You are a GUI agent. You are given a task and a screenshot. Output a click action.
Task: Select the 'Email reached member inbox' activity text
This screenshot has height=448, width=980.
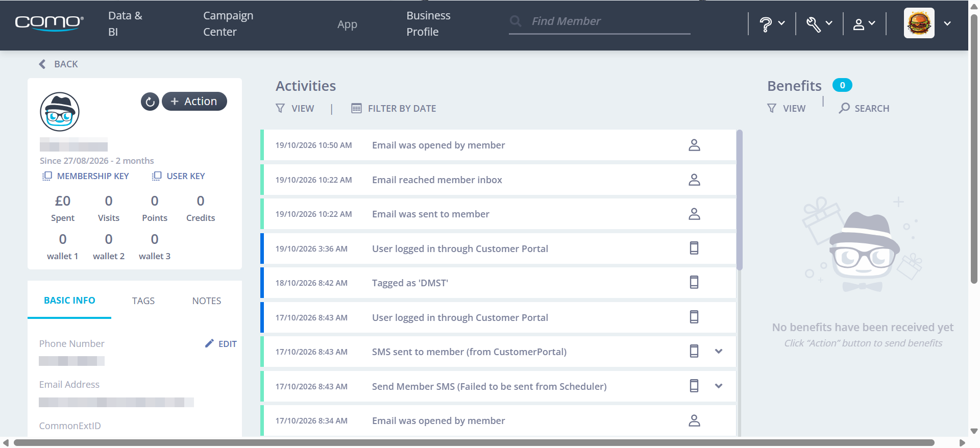[x=437, y=180]
